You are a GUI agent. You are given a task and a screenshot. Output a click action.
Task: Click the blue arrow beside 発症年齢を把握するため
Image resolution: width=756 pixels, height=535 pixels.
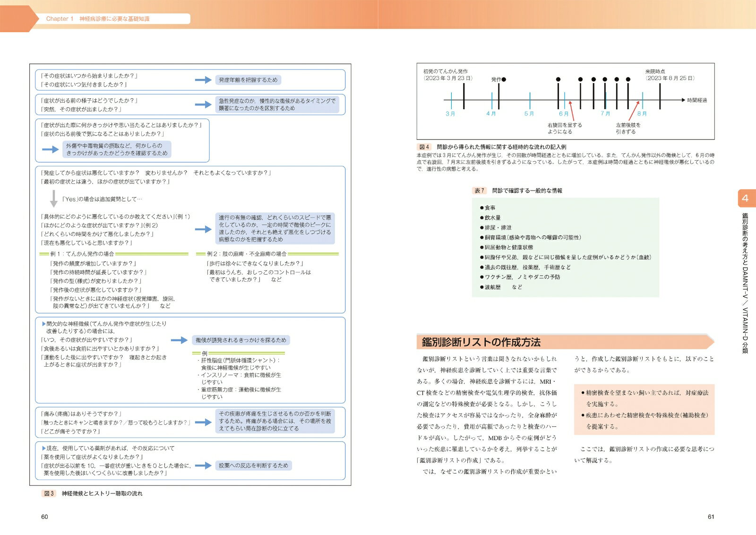(x=203, y=80)
